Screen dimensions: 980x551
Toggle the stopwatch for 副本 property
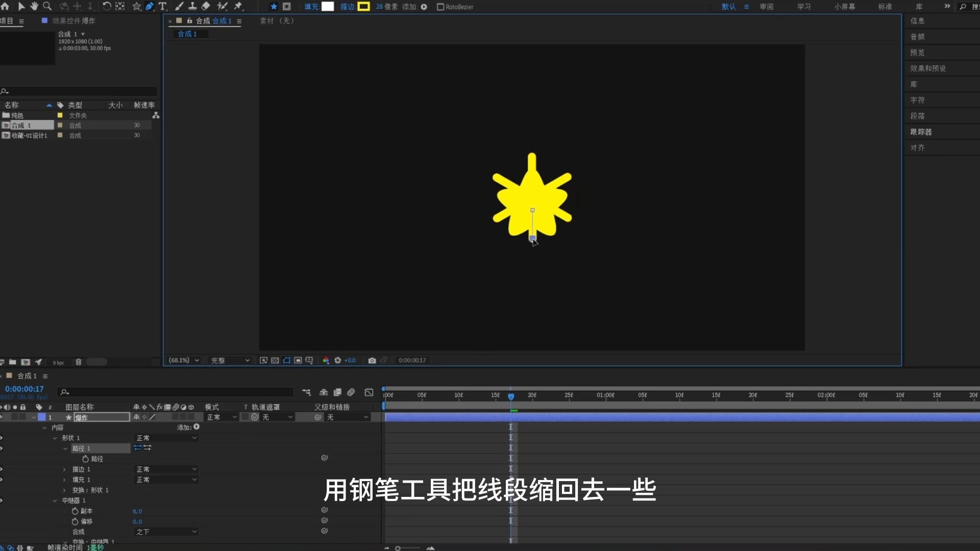pos(75,511)
